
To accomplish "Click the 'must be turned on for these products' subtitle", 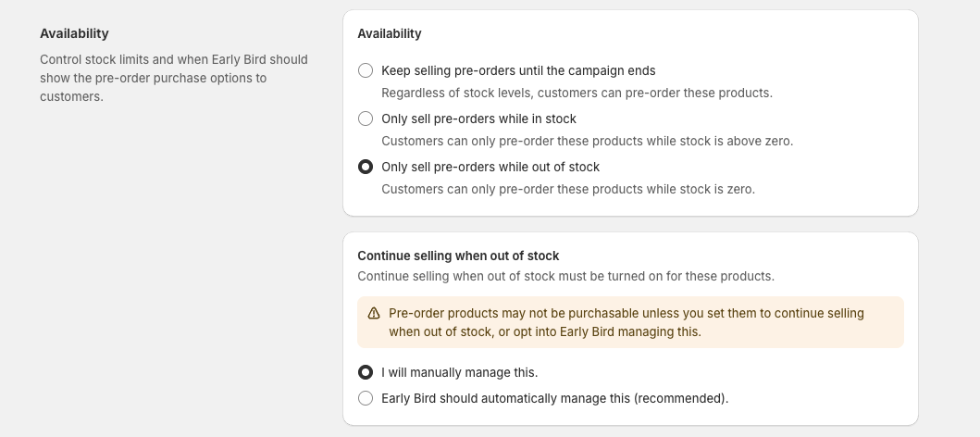I will 565,276.
